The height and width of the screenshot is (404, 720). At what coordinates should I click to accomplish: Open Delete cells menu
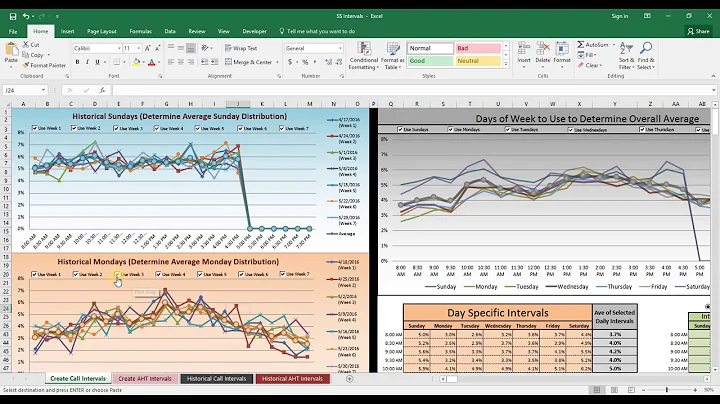(543, 55)
